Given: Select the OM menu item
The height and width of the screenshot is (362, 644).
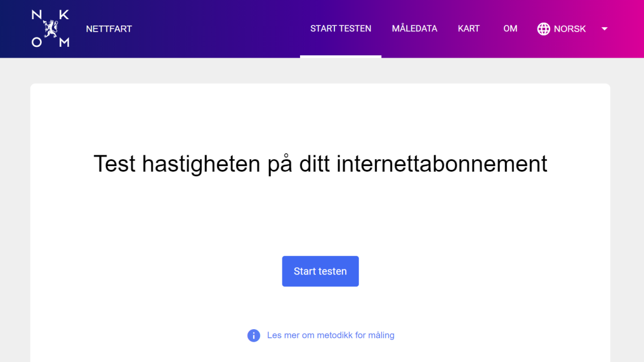Looking at the screenshot, I should coord(510,28).
